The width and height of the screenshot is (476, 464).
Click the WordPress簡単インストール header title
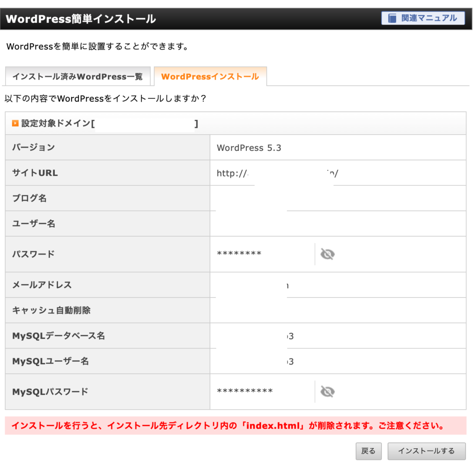[81, 19]
